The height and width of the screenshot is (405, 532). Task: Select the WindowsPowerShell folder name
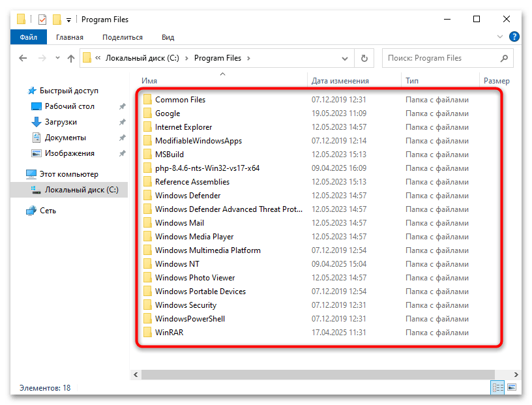click(x=190, y=318)
